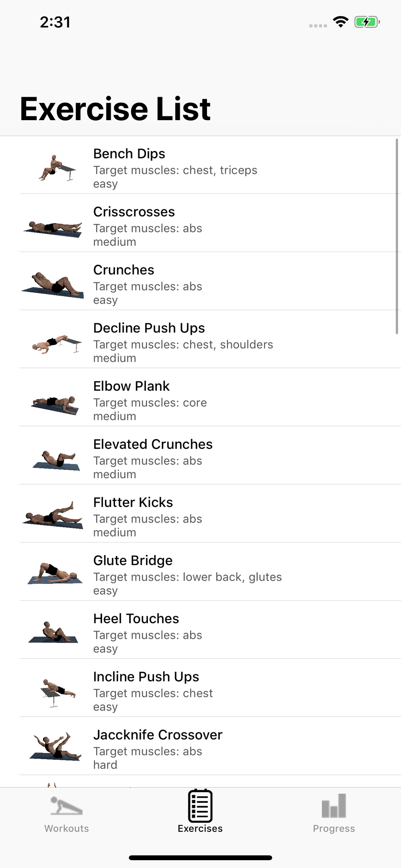401x868 pixels.
Task: Tap the Wi-Fi status icon
Action: point(341,22)
